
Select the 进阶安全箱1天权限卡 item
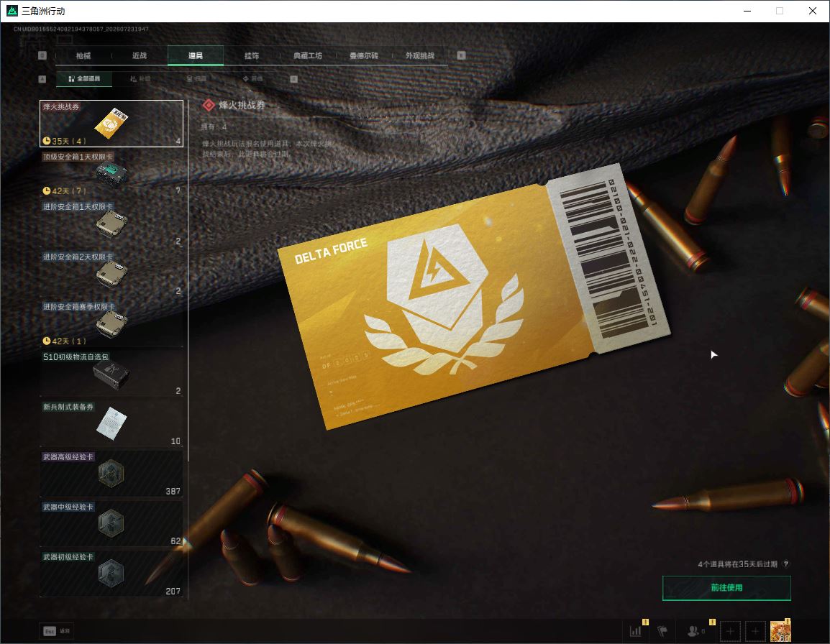pyautogui.click(x=111, y=224)
